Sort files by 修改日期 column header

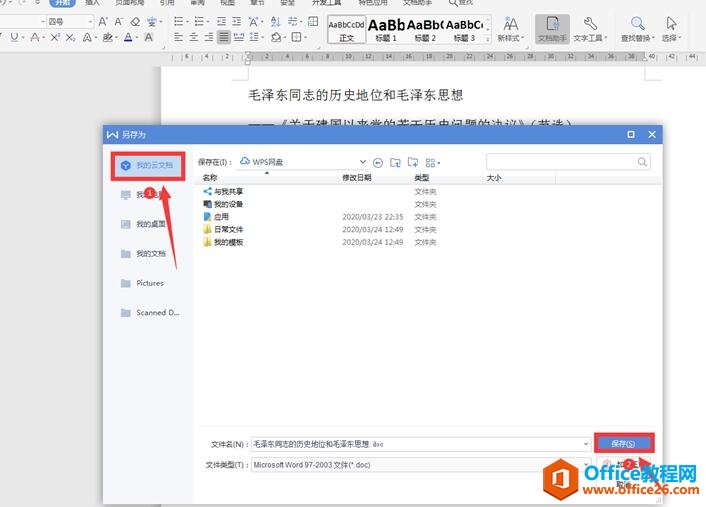click(375, 178)
